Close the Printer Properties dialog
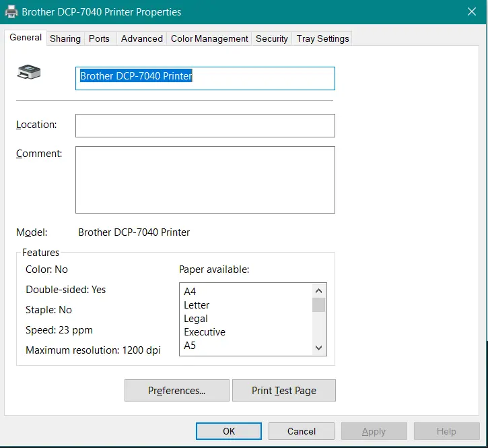This screenshot has height=448, width=488. 471,11
